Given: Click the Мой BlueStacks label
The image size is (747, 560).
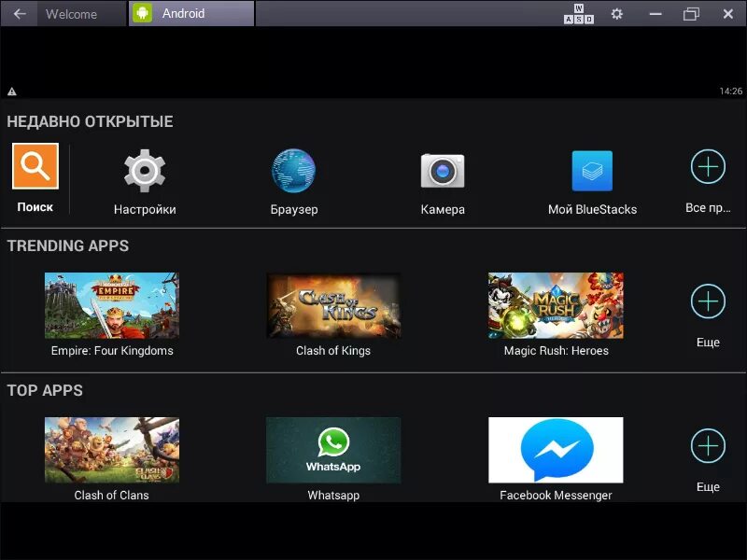Looking at the screenshot, I should [592, 209].
